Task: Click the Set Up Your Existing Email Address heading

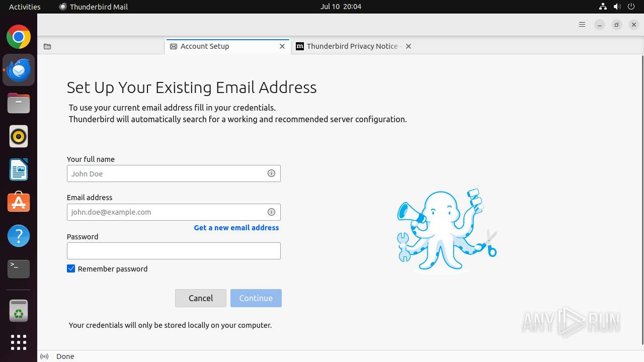Action: [192, 87]
